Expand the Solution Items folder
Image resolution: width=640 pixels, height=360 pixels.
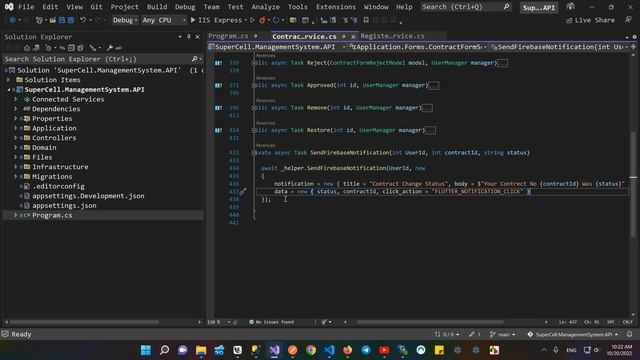coord(9,80)
